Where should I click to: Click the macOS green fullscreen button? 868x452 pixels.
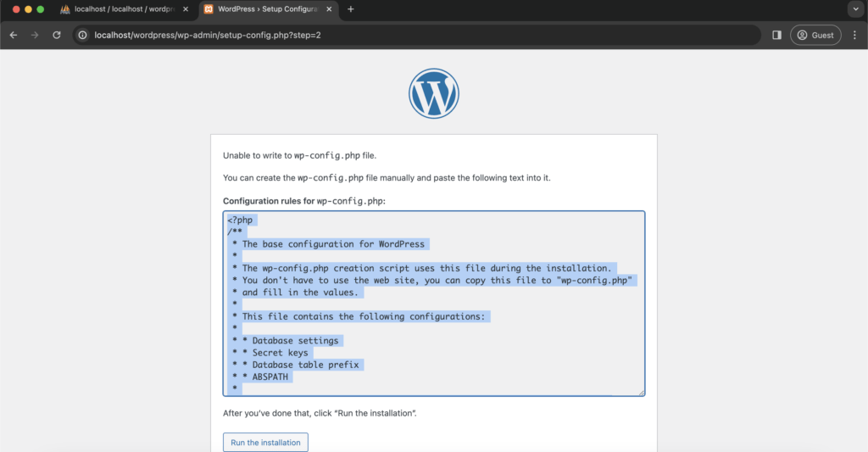click(x=41, y=8)
